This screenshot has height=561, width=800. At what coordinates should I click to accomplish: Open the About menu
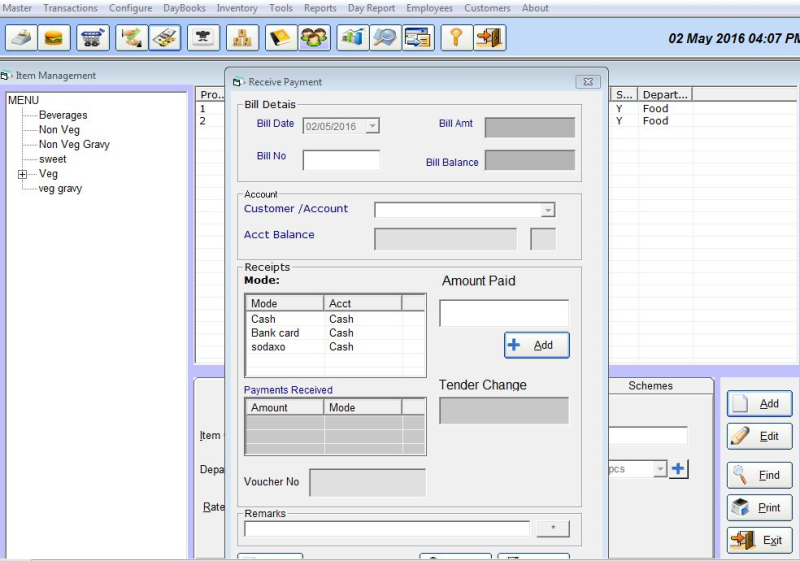535,8
